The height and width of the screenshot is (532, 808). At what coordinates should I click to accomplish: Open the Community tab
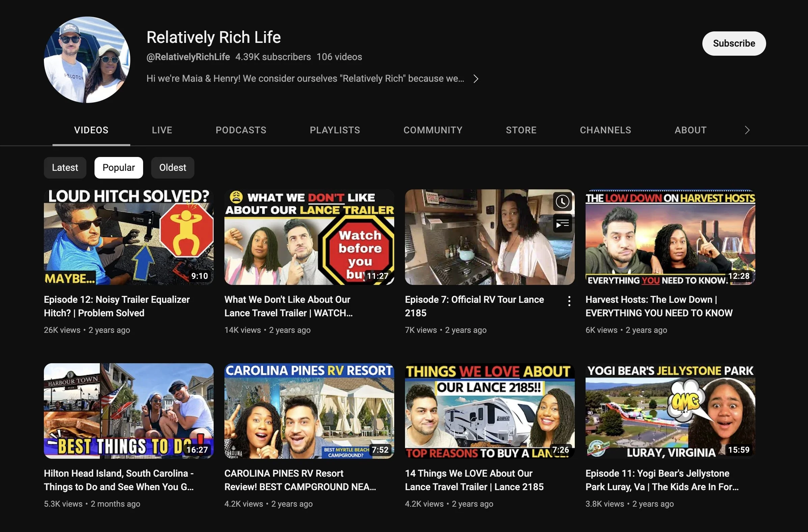coord(433,130)
